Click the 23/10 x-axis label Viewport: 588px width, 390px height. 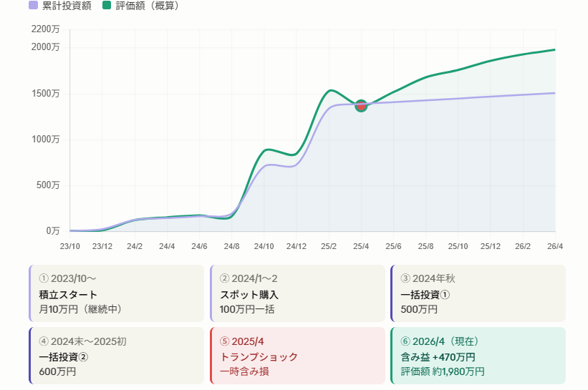[69, 246]
